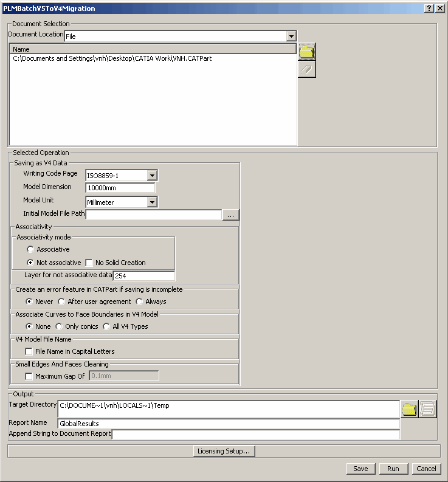Select the VNH.CATPart file entry in list
The image size is (448, 482).
(x=112, y=59)
